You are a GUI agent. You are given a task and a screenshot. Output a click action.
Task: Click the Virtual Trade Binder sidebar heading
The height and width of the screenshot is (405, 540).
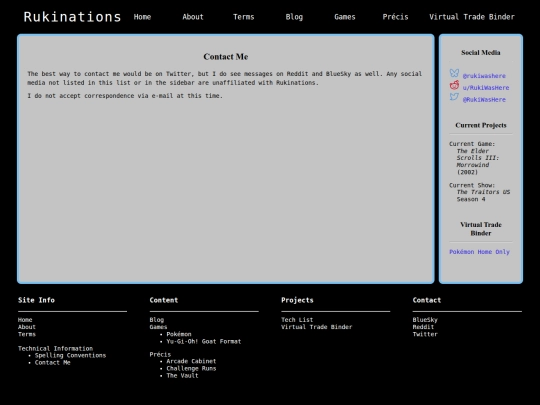tap(481, 229)
